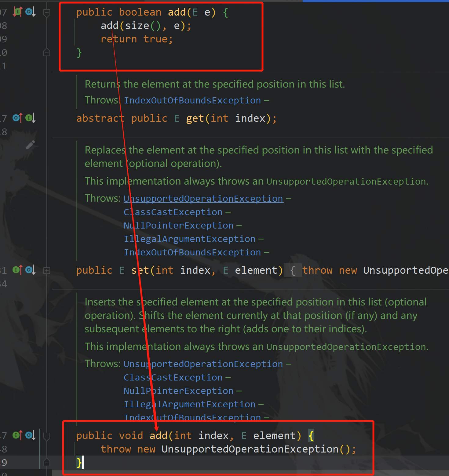Screen dimensions: 449x476
Task: Click the folded brace placeholder after set(int index, E element)
Action: (293, 270)
